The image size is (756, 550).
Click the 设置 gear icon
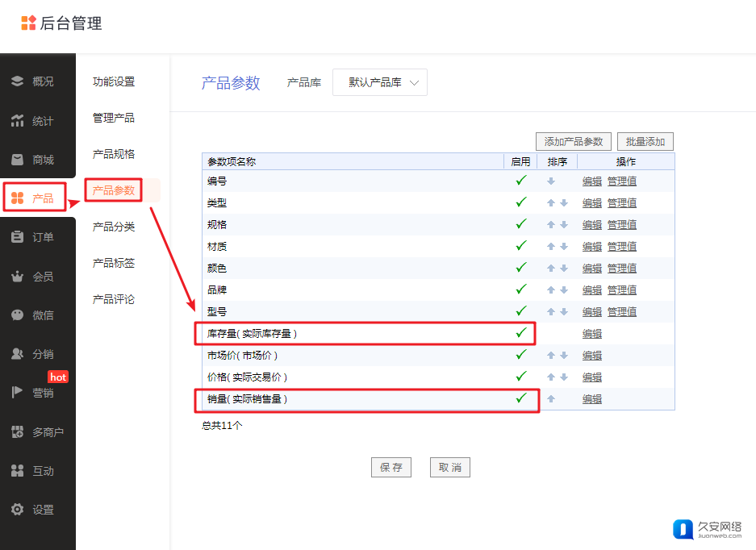tap(17, 510)
